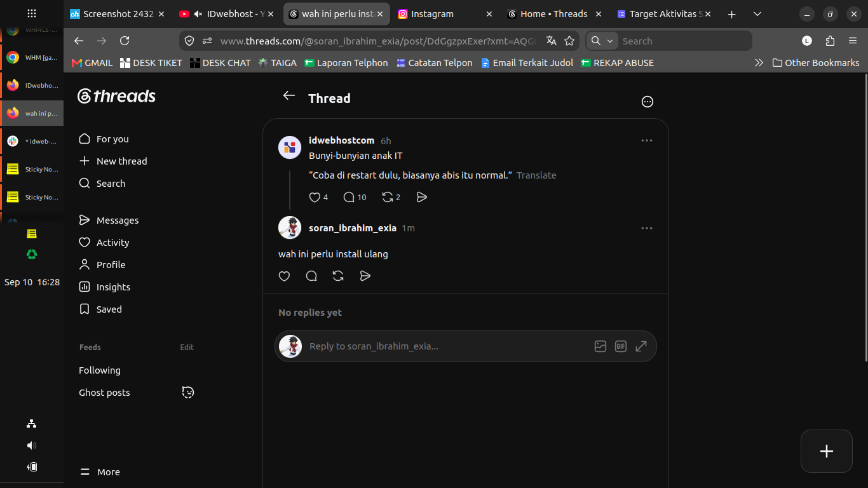Image resolution: width=868 pixels, height=488 pixels.
Task: Add a GIF with the GIF icon
Action: (x=621, y=346)
